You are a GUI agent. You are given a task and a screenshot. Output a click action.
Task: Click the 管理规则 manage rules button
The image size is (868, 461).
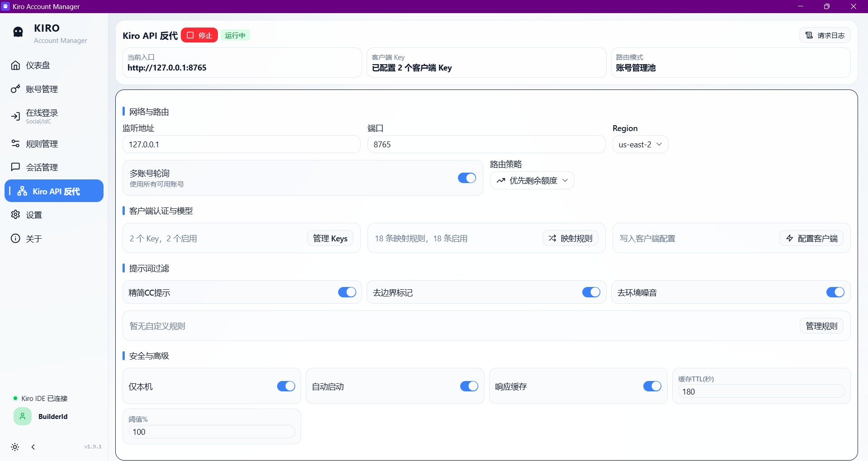pyautogui.click(x=821, y=326)
